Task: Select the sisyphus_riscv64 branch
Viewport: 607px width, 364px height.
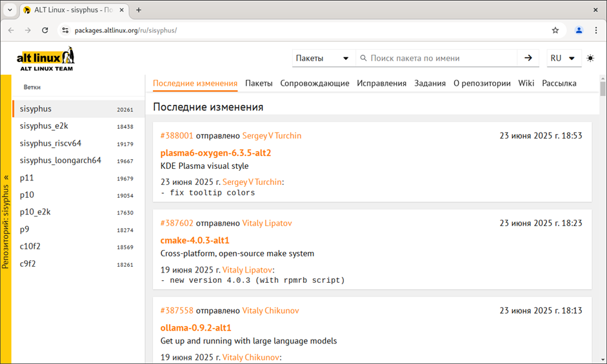Action: pos(50,143)
